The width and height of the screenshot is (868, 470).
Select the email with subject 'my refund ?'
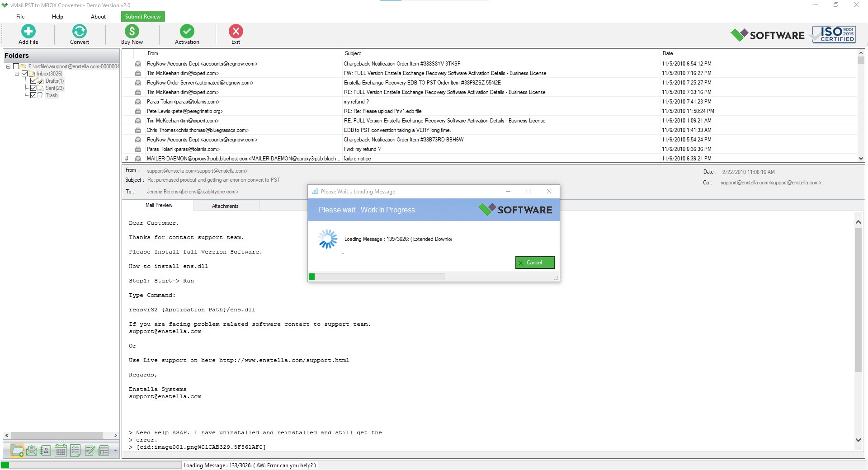click(490, 102)
